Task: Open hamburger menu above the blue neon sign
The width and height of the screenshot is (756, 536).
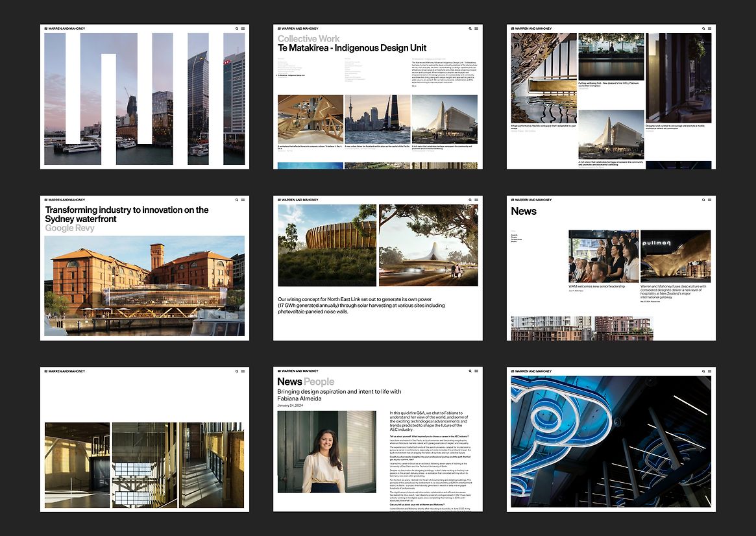Action: coord(710,371)
